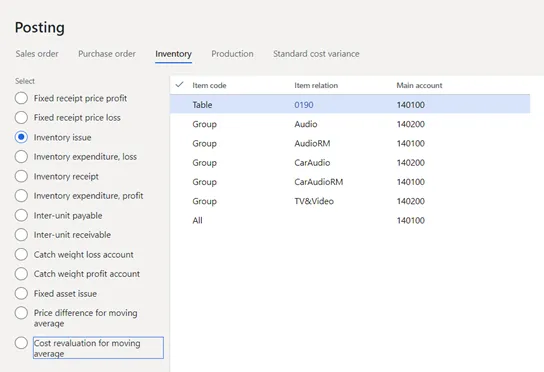Click Group cell in the AudioRM row
The image size is (544, 372).
click(204, 143)
